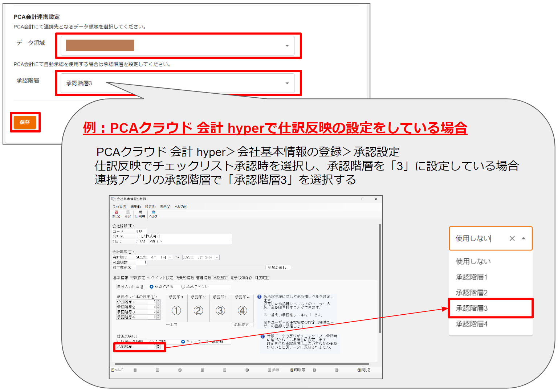
Task: Click the orange 保存 button
Action: (x=25, y=122)
